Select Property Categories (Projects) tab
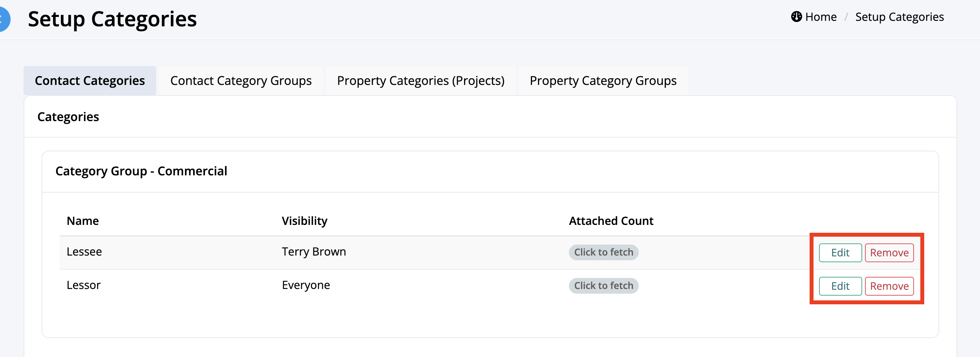Image resolution: width=980 pixels, height=357 pixels. (421, 81)
